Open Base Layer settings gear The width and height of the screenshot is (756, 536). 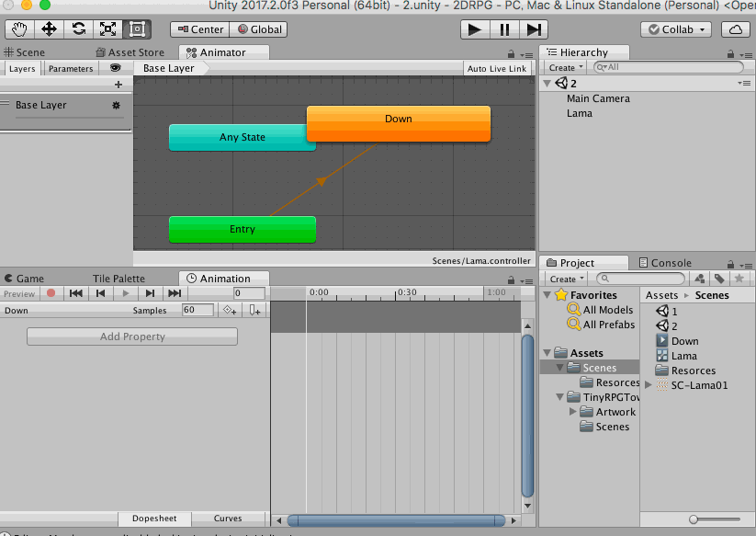pos(116,106)
